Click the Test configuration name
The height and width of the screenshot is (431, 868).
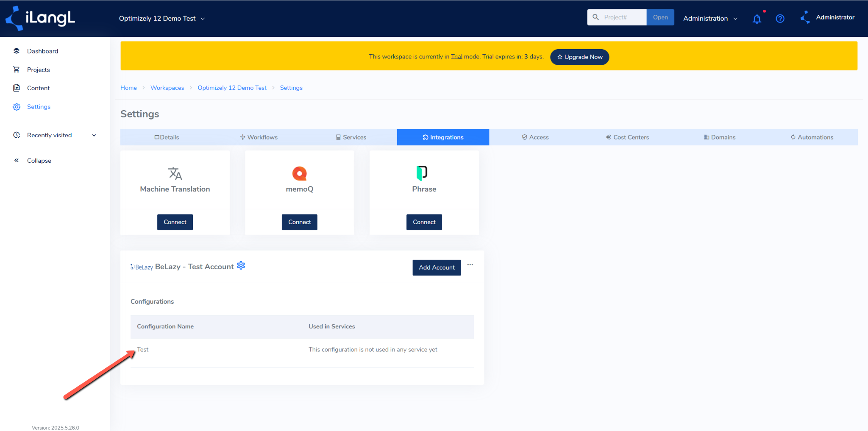[143, 349]
